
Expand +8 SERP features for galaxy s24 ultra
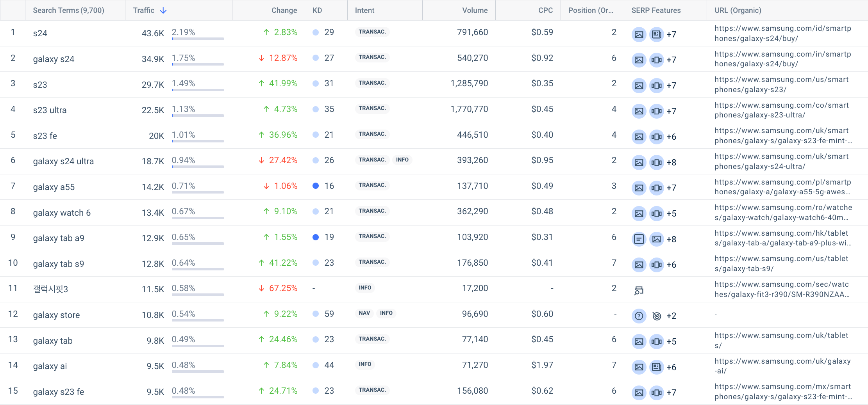click(671, 163)
